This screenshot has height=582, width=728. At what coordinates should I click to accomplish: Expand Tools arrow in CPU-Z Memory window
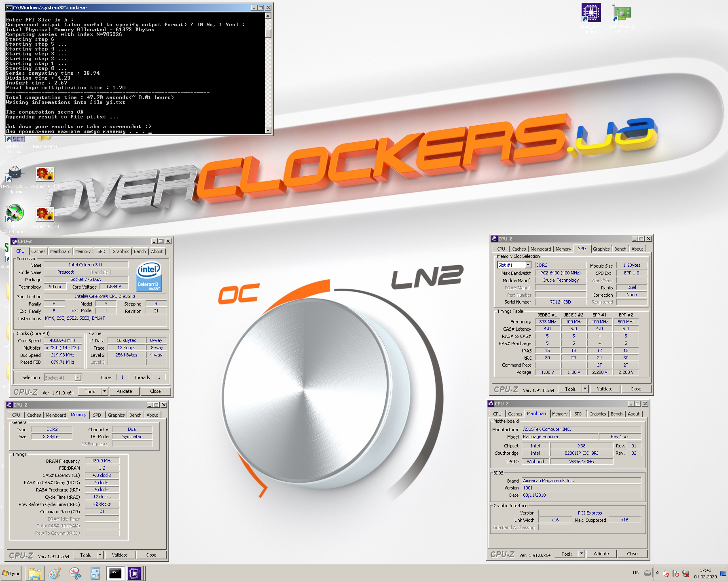(x=100, y=555)
